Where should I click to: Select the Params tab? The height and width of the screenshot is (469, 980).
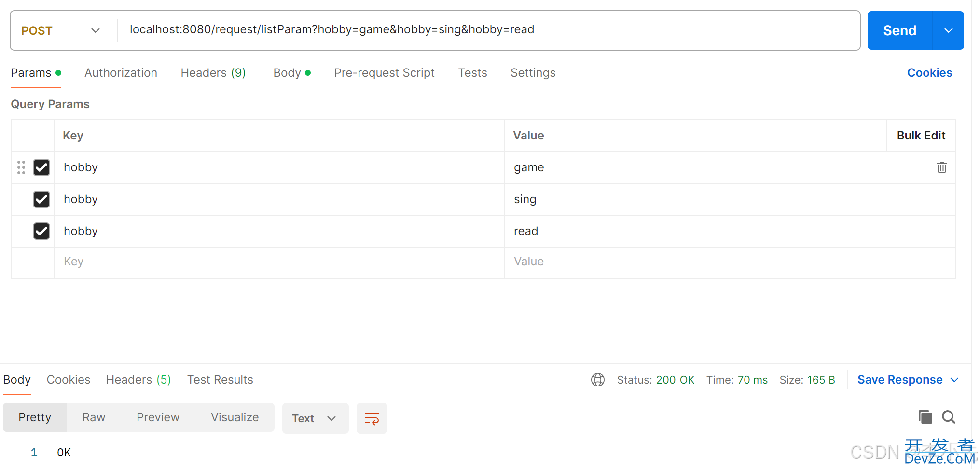coord(36,73)
